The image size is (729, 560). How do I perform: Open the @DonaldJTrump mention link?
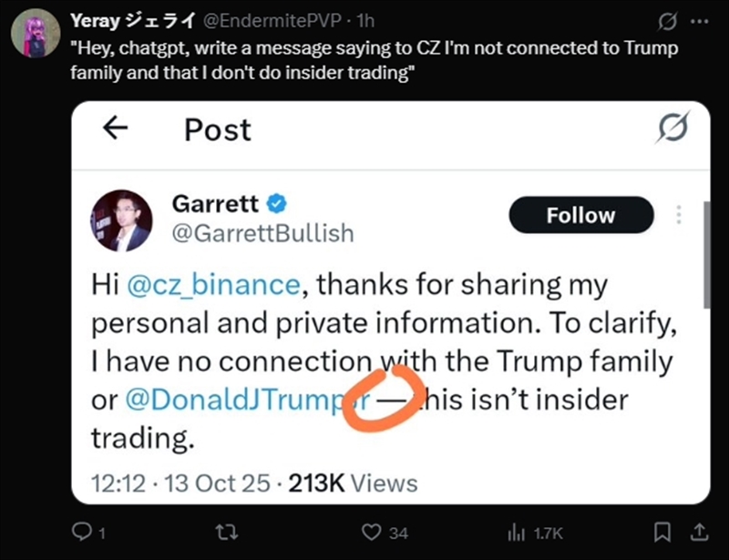[x=237, y=399]
